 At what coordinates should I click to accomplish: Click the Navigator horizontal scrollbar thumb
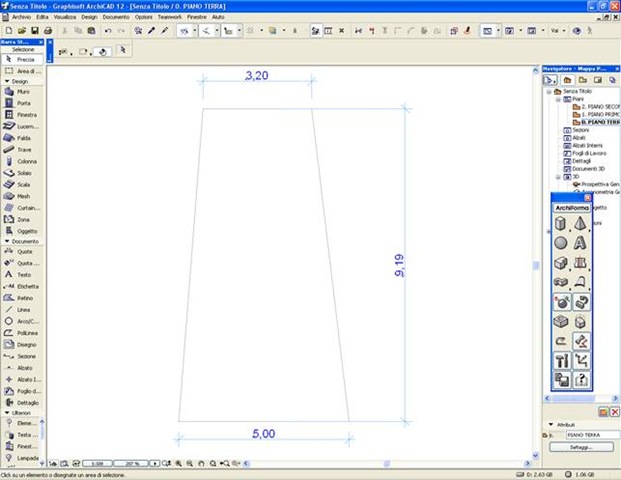tap(573, 398)
